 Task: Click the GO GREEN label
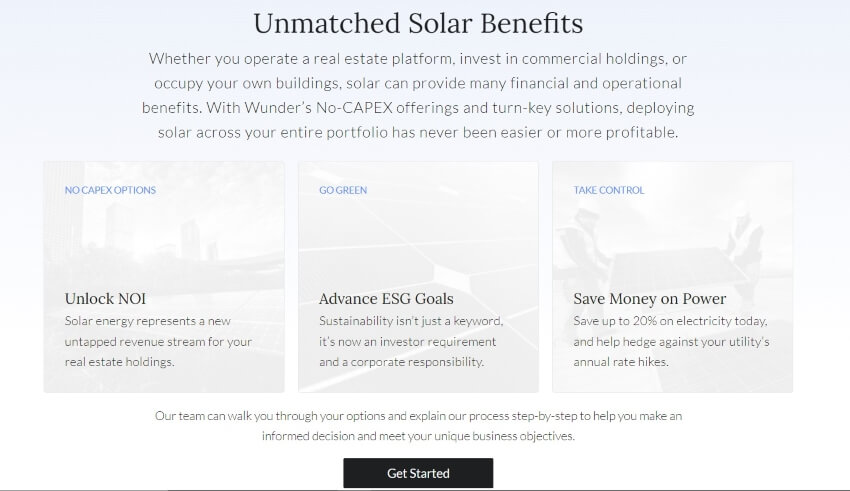pos(343,190)
